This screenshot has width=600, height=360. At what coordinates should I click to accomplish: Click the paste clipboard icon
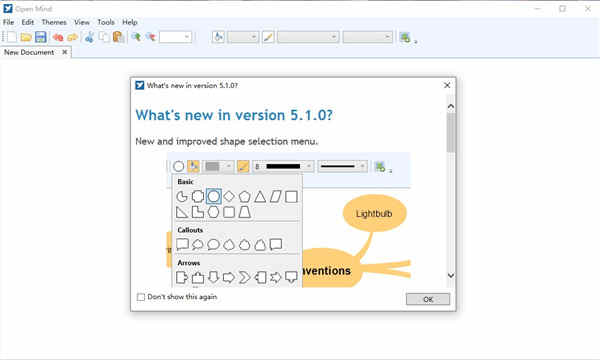coord(118,37)
